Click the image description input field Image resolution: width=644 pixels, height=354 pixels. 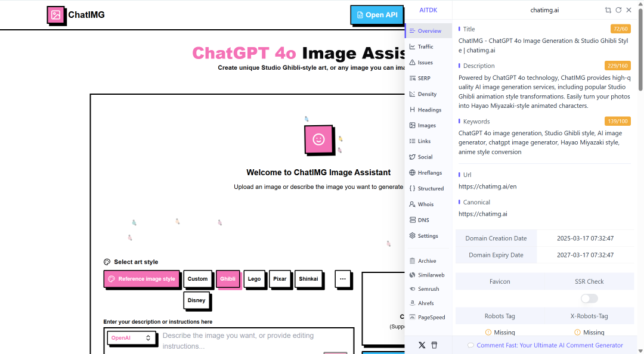point(255,340)
